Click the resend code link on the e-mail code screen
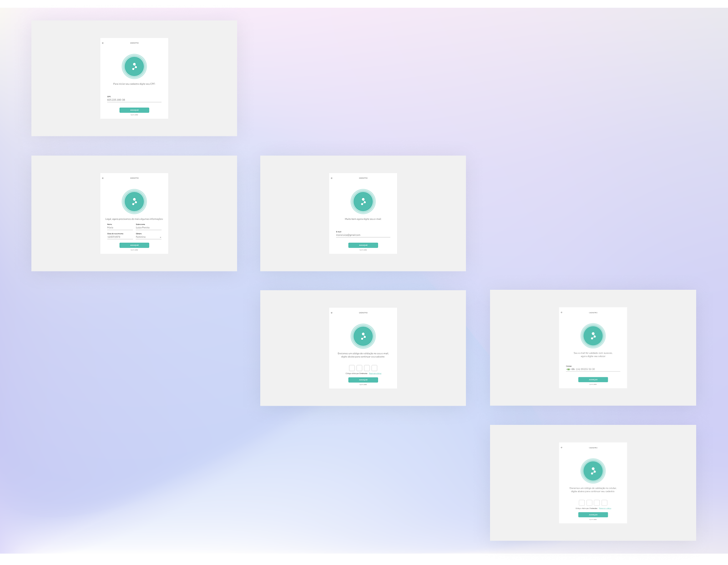The width and height of the screenshot is (728, 565). pos(375,373)
